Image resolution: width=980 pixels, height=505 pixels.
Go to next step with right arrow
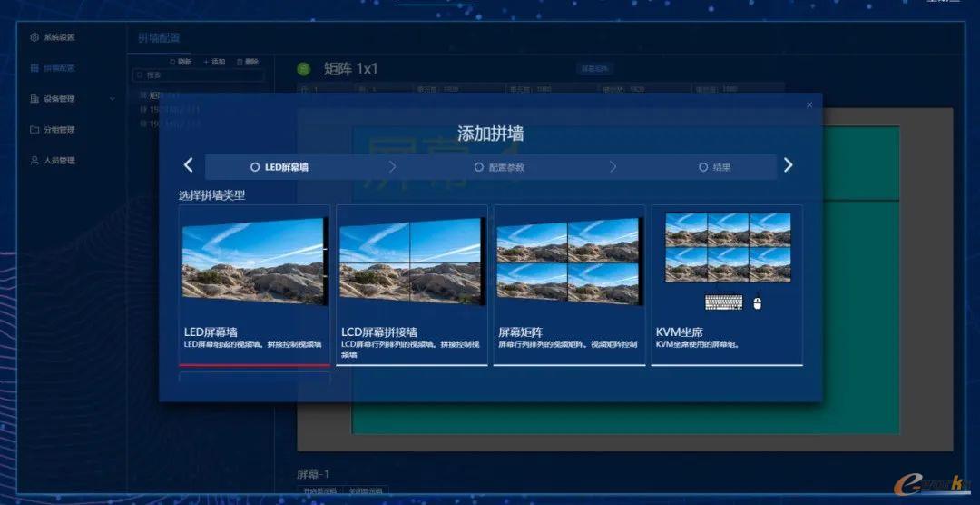pyautogui.click(x=789, y=165)
